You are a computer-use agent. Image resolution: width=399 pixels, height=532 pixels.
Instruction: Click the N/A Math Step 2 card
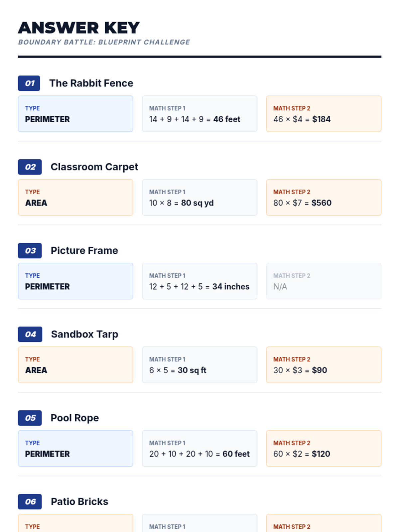point(324,281)
